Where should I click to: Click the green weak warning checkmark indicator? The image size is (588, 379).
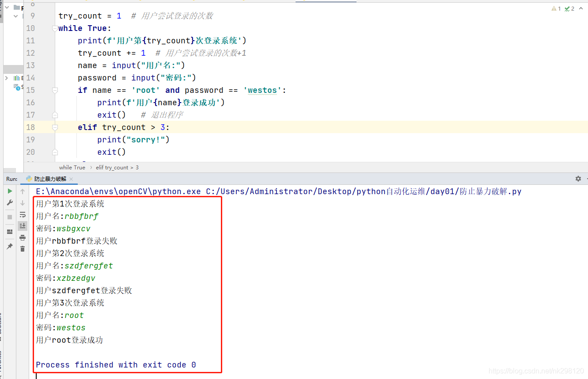569,8
